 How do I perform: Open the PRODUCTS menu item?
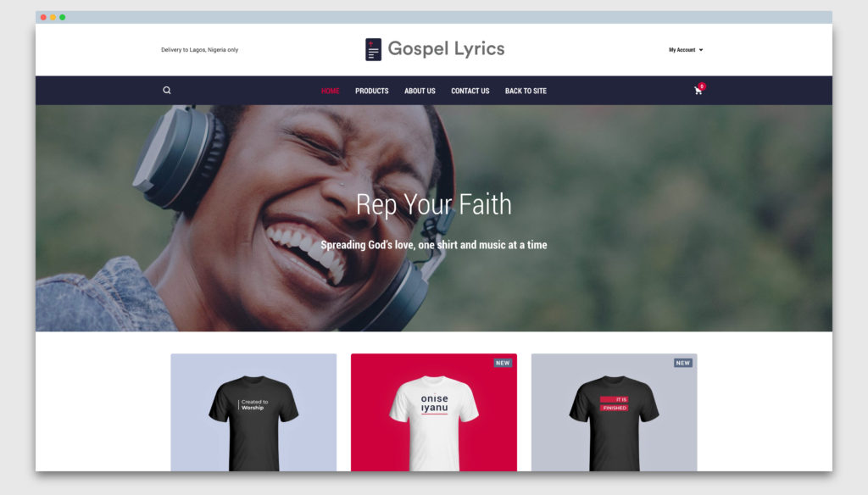(x=371, y=91)
